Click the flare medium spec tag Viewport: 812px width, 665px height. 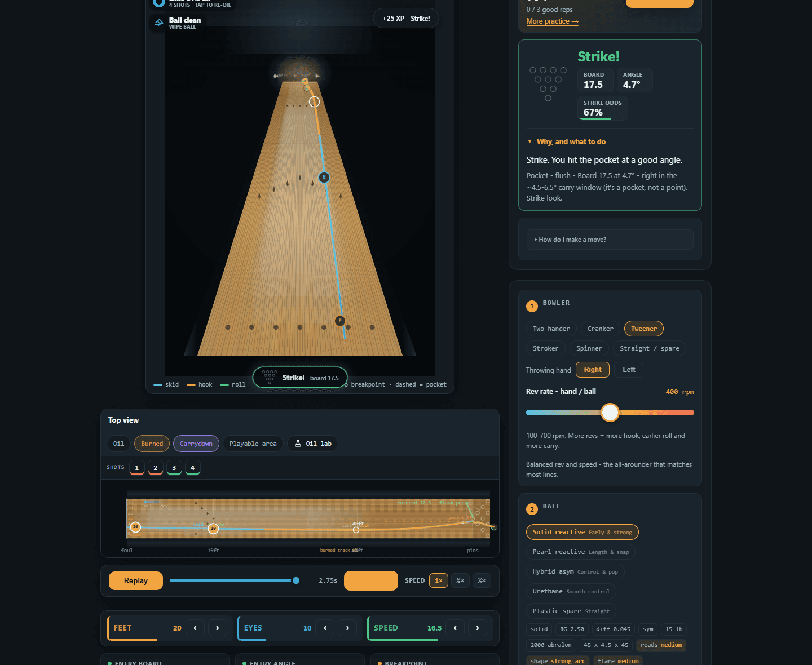[618, 661]
